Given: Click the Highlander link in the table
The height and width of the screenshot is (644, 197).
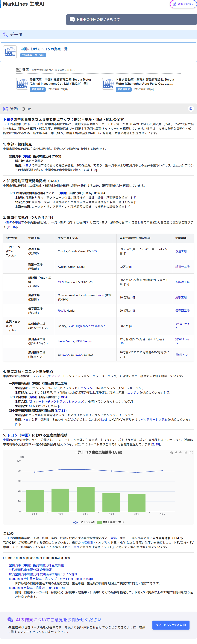Looking at the screenshot, I should click(83, 326).
